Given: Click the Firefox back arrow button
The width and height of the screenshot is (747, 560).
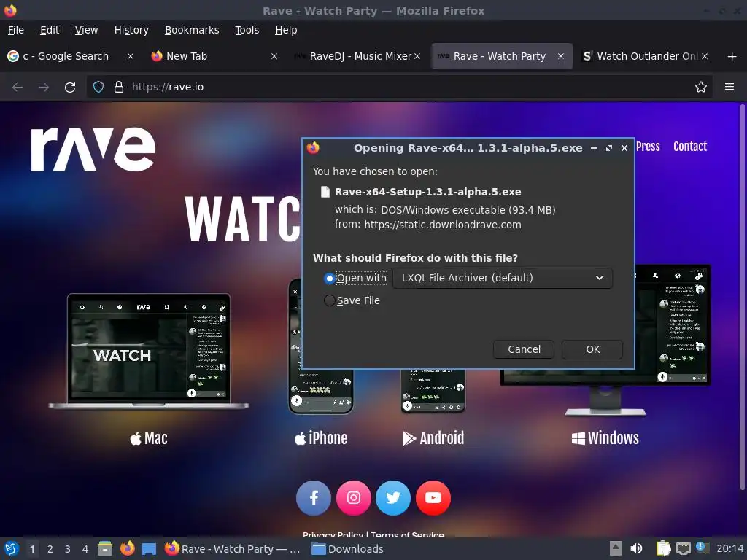Looking at the screenshot, I should pos(18,87).
